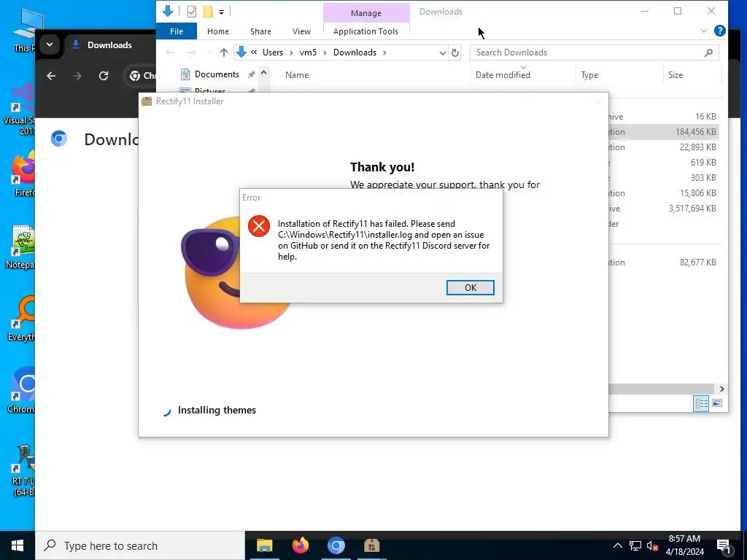Refresh the Downloads folder in Explorer

(455, 52)
